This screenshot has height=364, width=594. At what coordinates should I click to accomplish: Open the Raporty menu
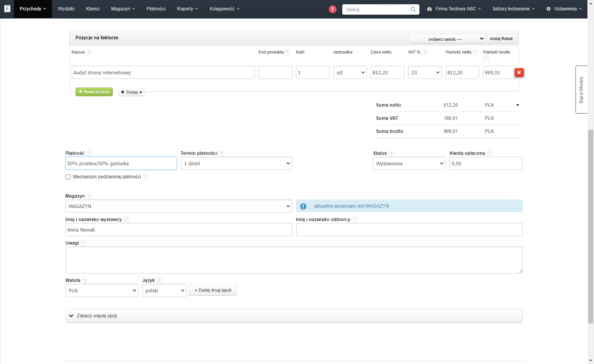(187, 9)
